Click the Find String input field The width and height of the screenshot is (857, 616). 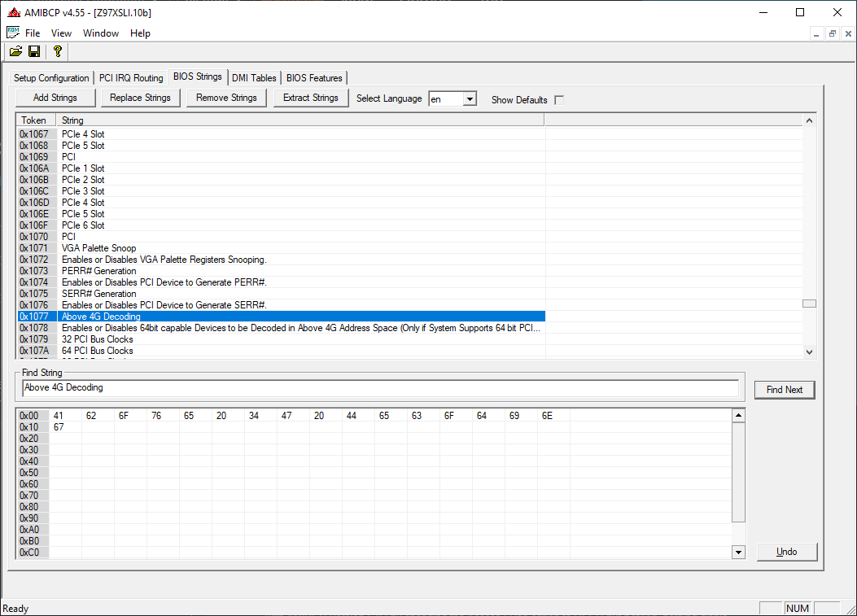pos(380,388)
